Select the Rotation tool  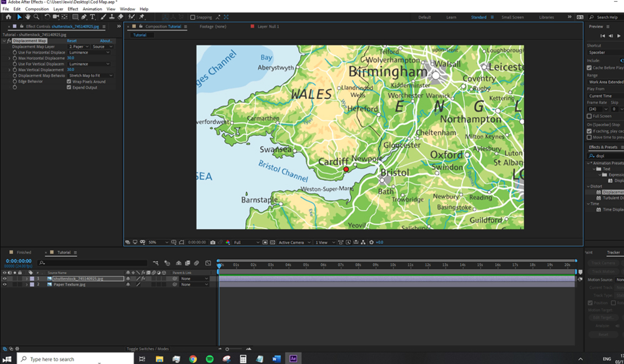pyautogui.click(x=47, y=17)
